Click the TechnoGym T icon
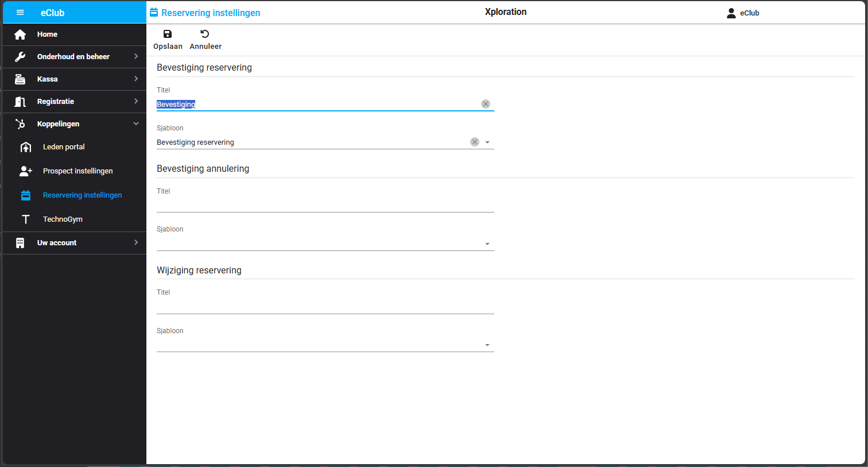Screen dimensions: 868x467 point(26,219)
